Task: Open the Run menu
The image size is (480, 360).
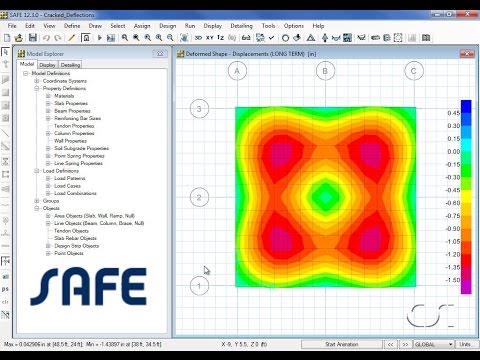Action: pyautogui.click(x=190, y=26)
